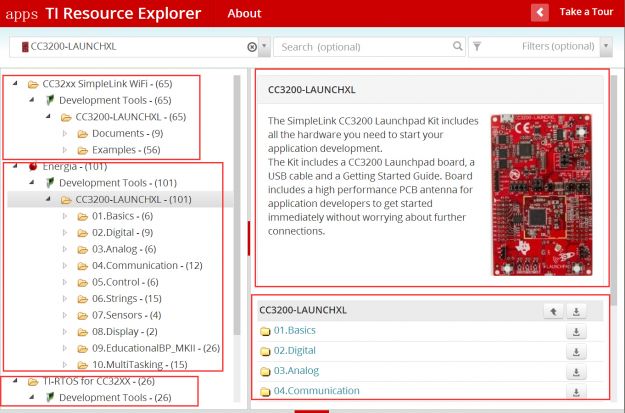
Task: Start Take a Tour
Action: [586, 12]
